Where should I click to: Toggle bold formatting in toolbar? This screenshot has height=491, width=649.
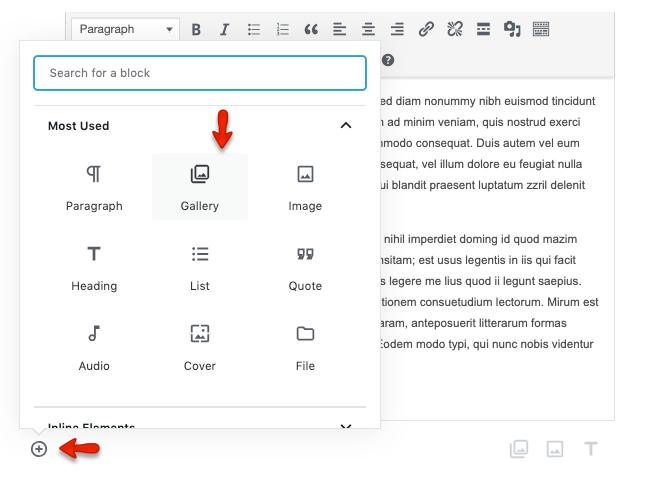[x=196, y=29]
